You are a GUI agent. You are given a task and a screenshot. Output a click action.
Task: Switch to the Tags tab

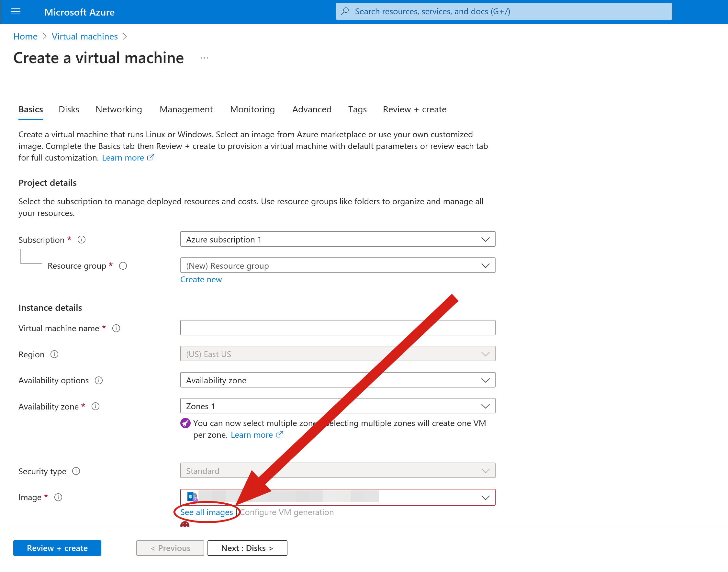pyautogui.click(x=357, y=109)
